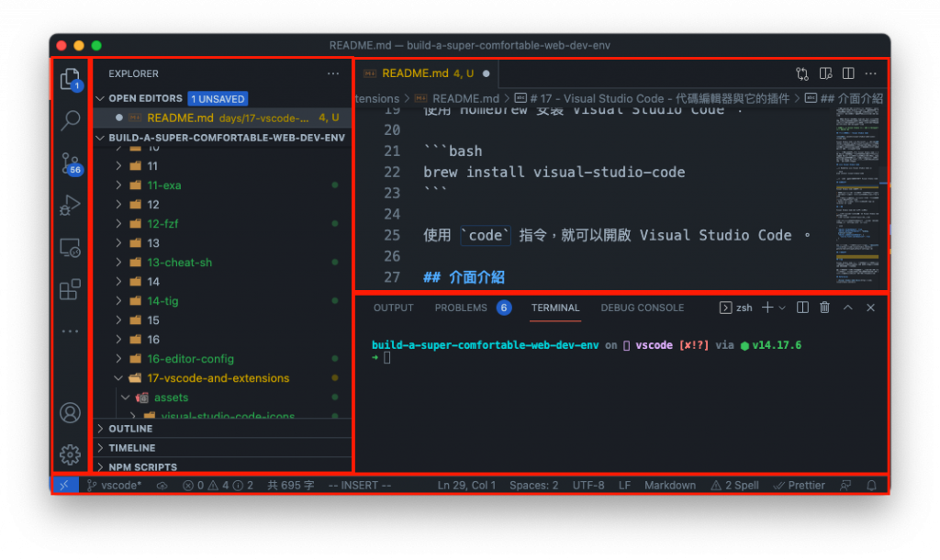Click the vscode* git branch in status bar

(115, 486)
